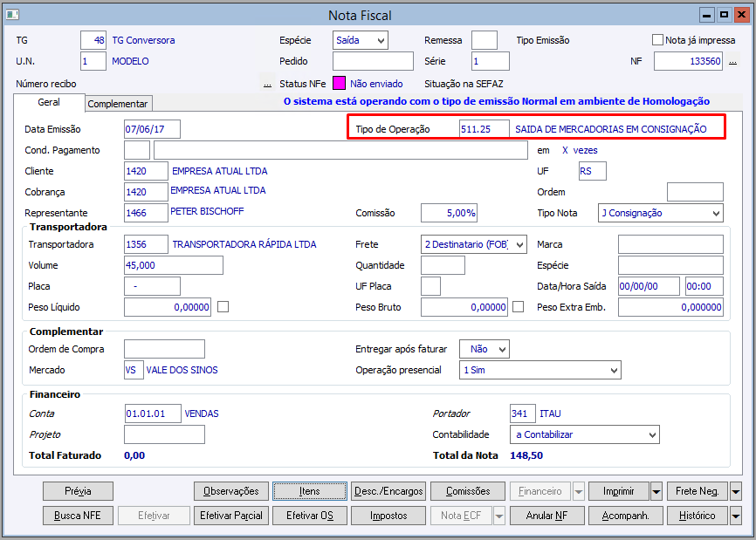Click the Financeiro button arrow

click(579, 491)
